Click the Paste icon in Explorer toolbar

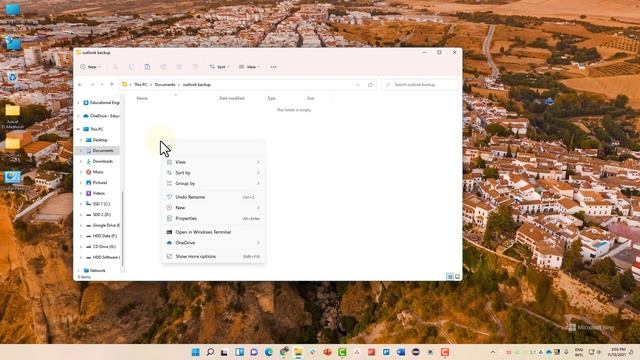point(147,67)
